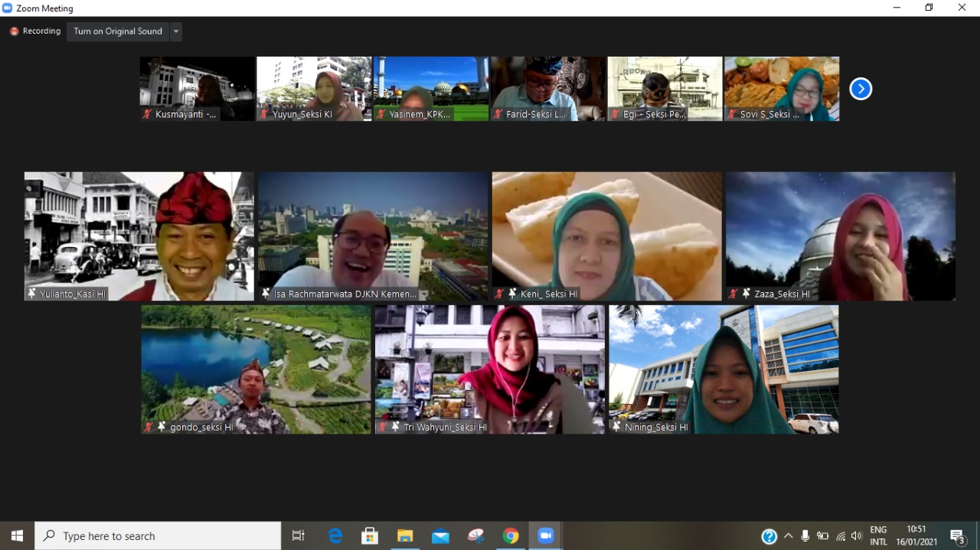Launch Google Chrome from the taskbar
The height and width of the screenshot is (550, 980).
(x=511, y=536)
